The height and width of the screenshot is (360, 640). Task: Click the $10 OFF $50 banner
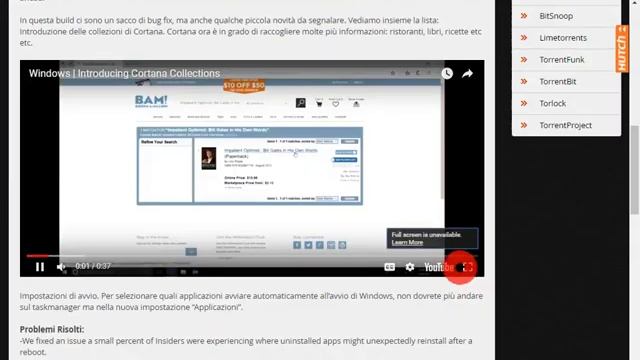244,85
